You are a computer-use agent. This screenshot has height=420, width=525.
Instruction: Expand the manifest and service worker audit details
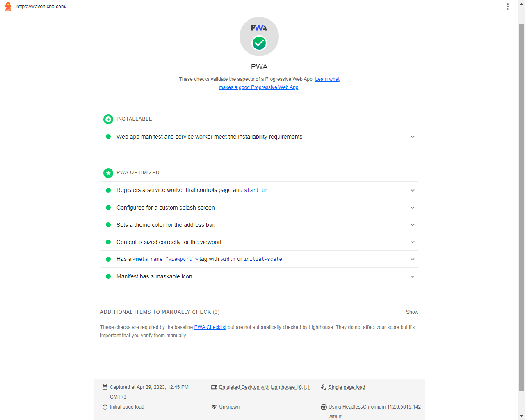(x=413, y=137)
